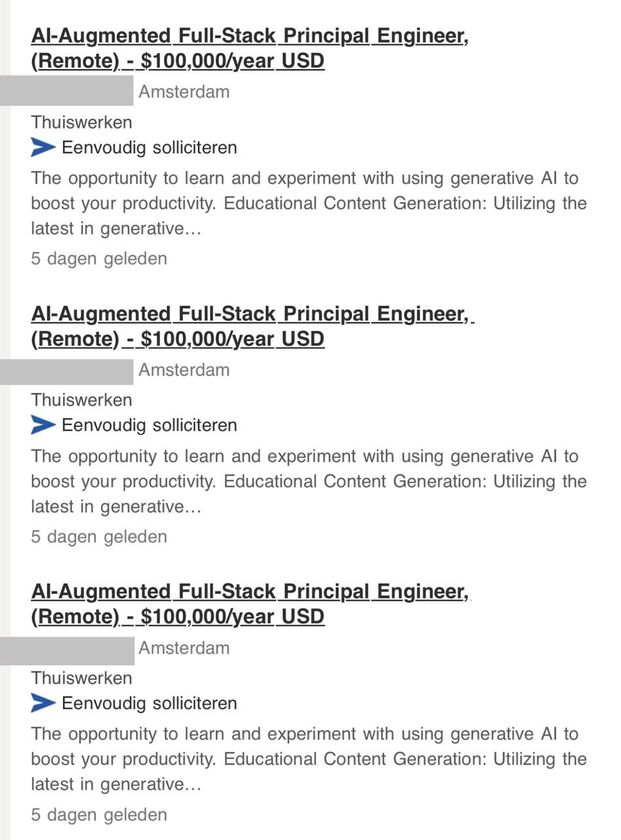Click the Amsterdam location in the second listing

[184, 369]
